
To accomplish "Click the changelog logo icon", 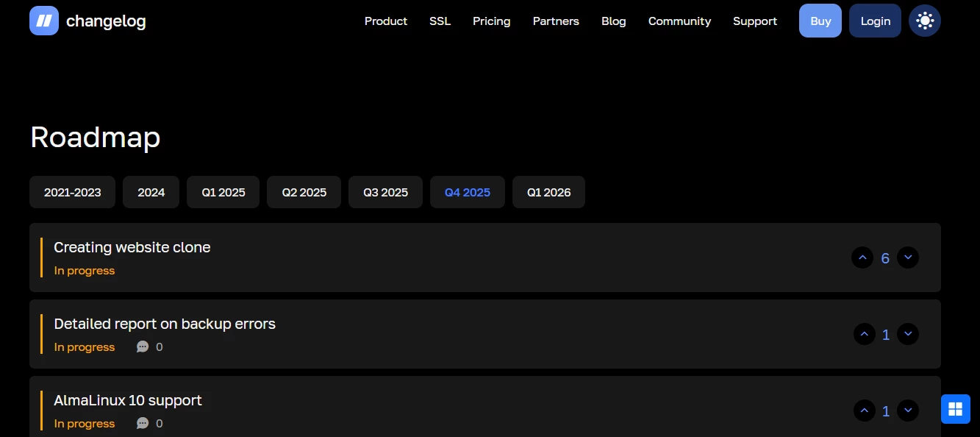I will coord(43,21).
